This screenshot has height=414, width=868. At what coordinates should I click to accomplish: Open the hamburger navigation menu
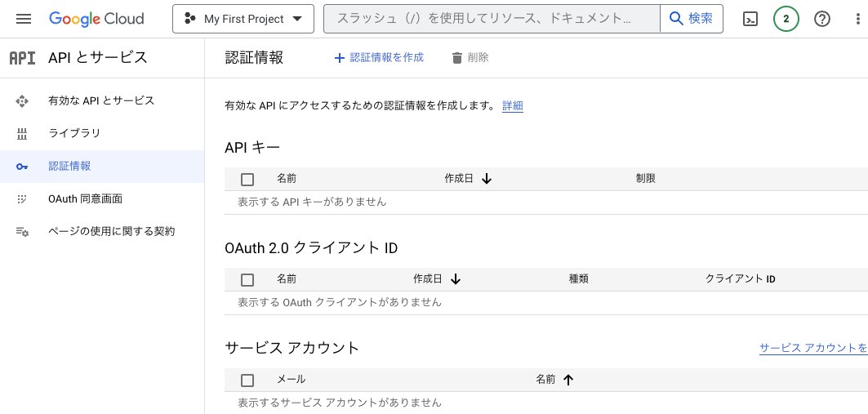[24, 19]
